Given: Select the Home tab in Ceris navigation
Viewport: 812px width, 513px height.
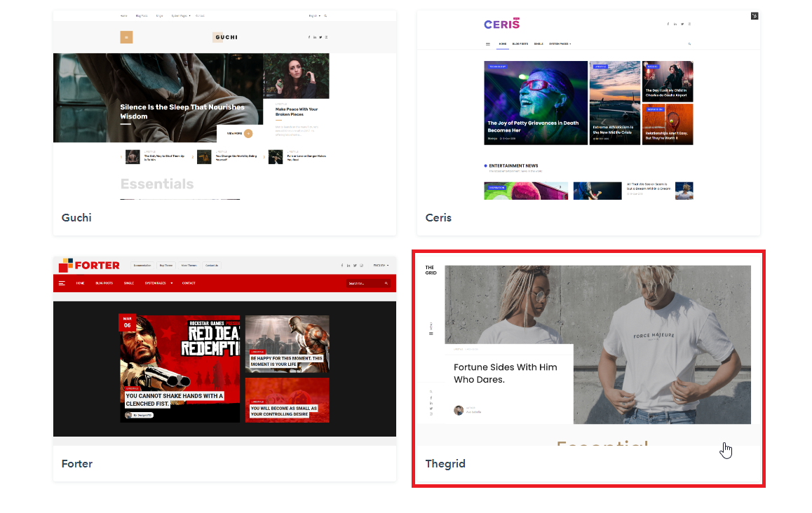Looking at the screenshot, I should 503,44.
